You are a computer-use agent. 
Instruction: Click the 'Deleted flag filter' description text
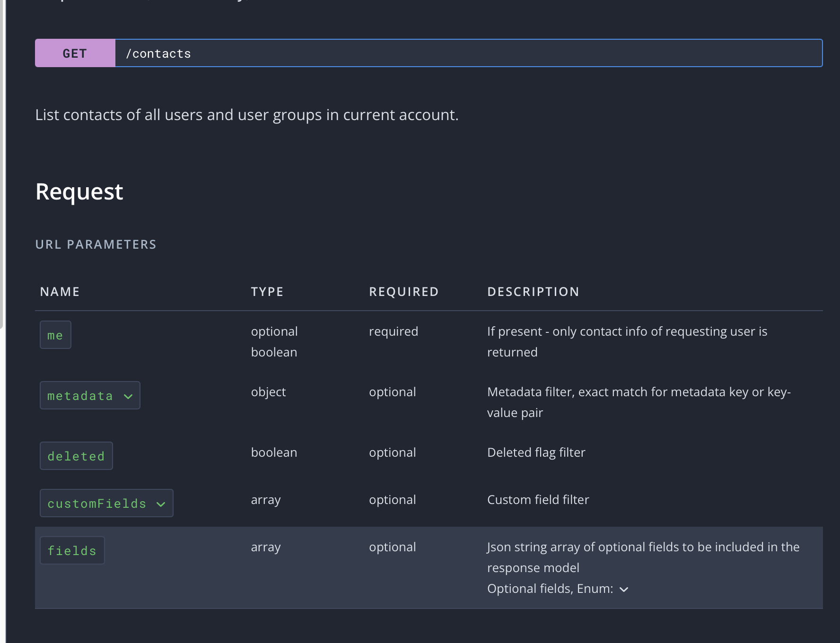coord(536,452)
